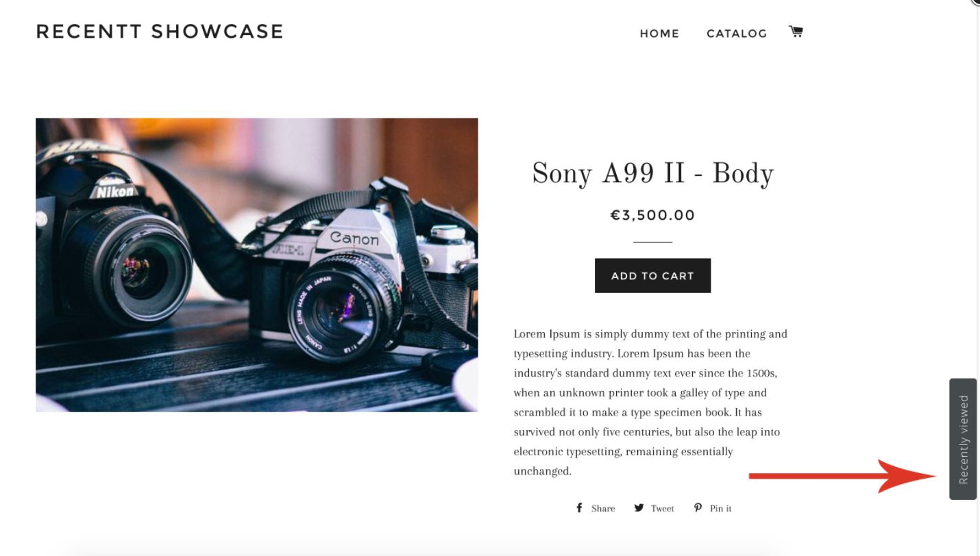Select the Pin it text link
The height and width of the screenshot is (556, 980).
click(720, 508)
